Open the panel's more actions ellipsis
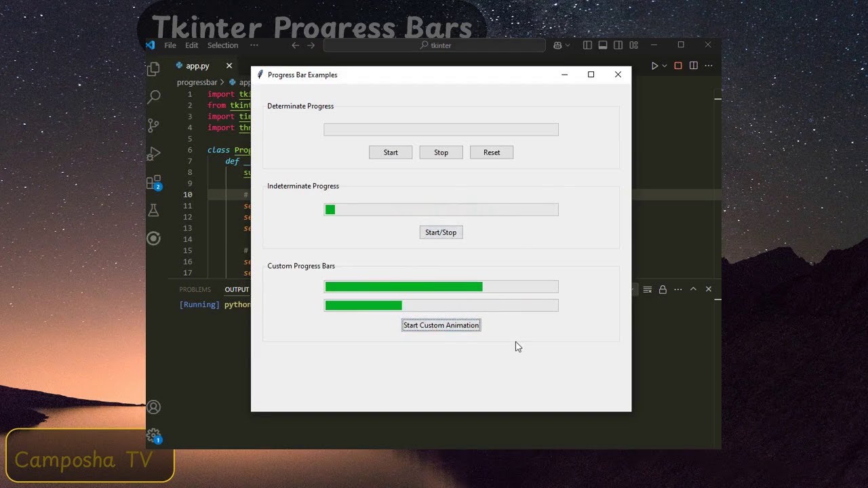 point(678,289)
